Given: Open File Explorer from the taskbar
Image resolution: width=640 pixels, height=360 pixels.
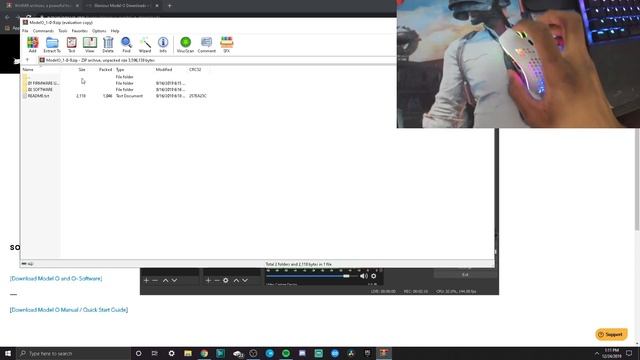Looking at the screenshot, I should 188,353.
